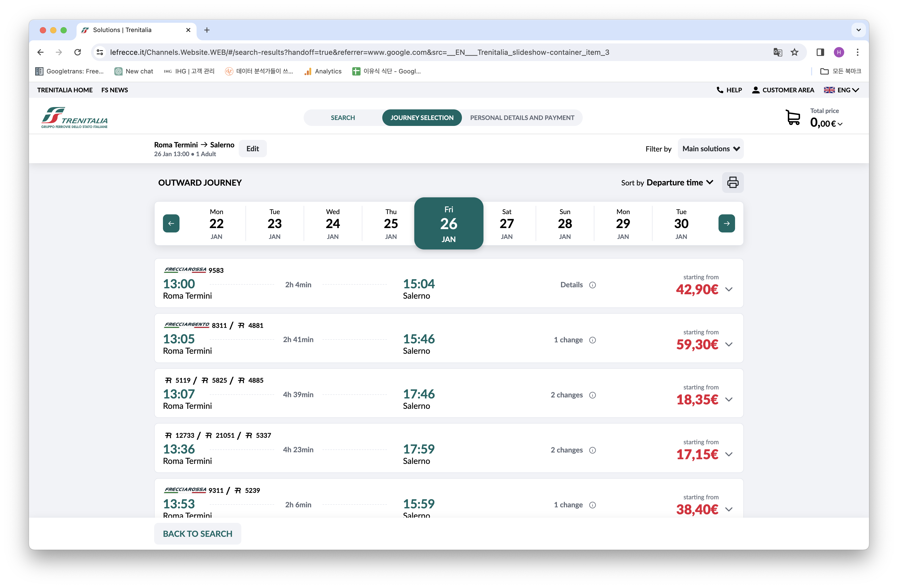Go to previous dates with left arrow
Viewport: 898px width, 588px height.
[171, 223]
